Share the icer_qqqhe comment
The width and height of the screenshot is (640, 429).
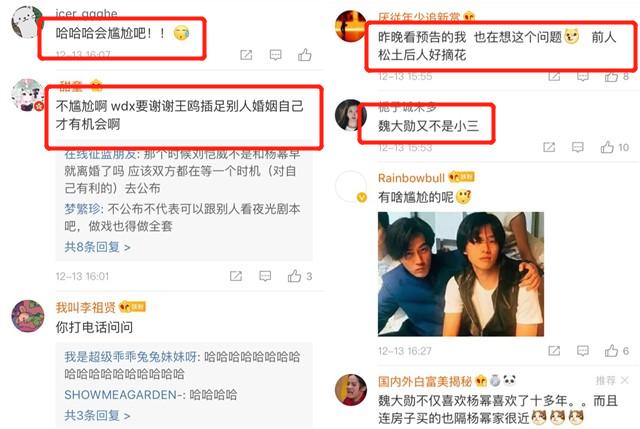(246, 55)
